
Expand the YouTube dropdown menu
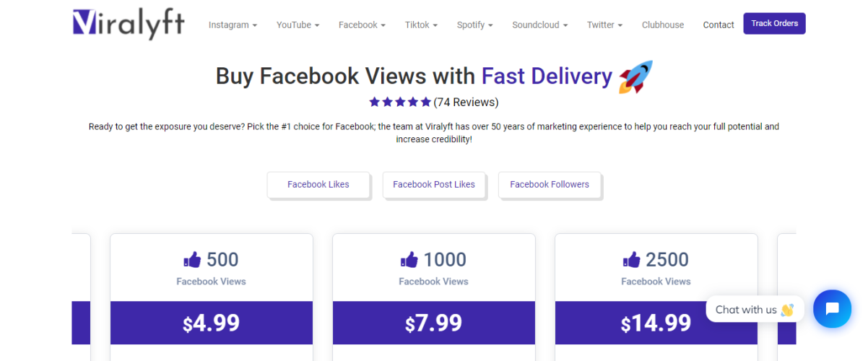298,25
